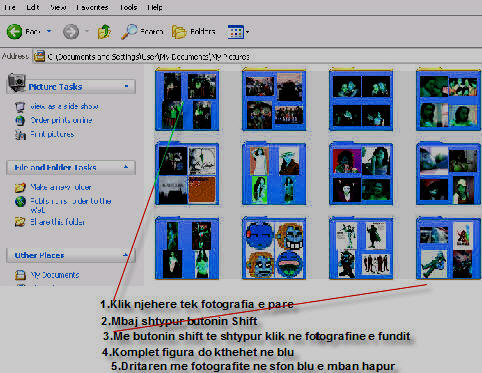Select the first folder thumbnail in top row
482x373 pixels.
(187, 100)
